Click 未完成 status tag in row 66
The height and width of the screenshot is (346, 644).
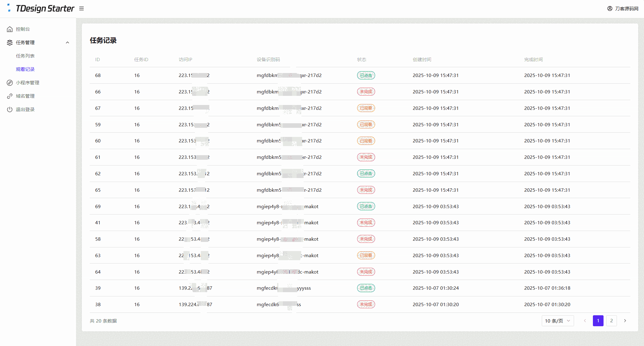pos(366,92)
